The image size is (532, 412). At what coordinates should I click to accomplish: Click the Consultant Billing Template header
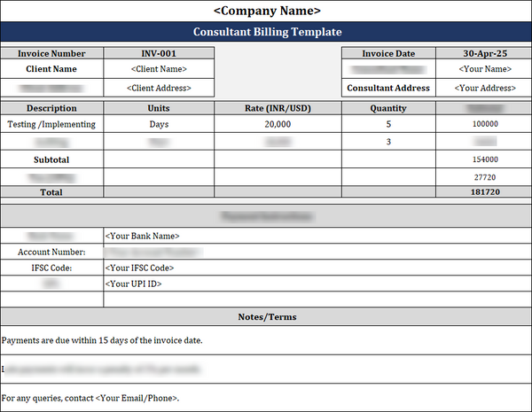pyautogui.click(x=267, y=32)
